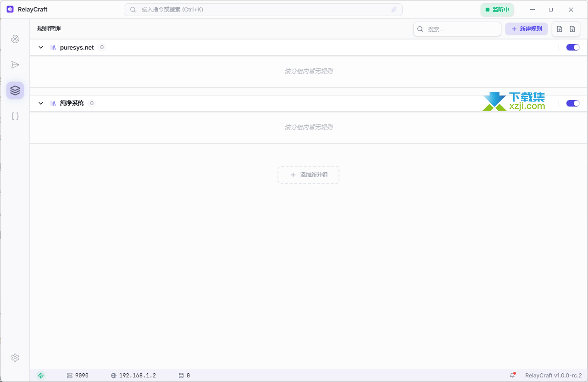Disable the 纯净系统 group toggle

point(573,103)
